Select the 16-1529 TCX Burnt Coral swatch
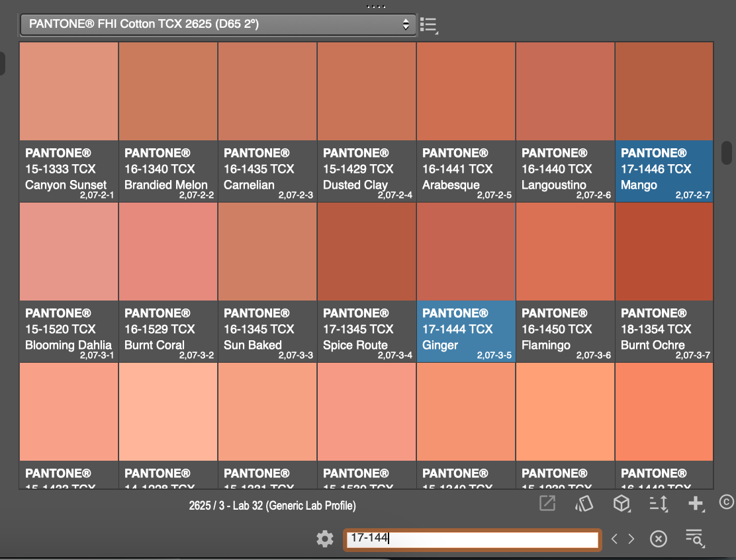The width and height of the screenshot is (736, 560). [x=168, y=252]
